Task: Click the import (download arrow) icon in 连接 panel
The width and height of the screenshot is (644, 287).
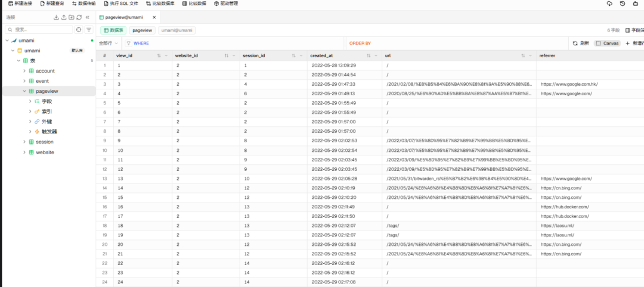Action: click(56, 17)
